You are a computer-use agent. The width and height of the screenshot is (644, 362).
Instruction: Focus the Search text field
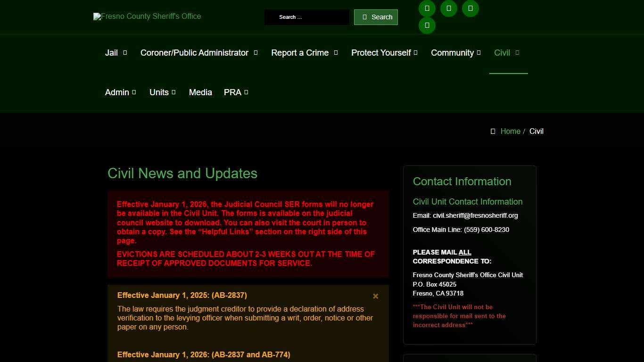[x=306, y=17]
